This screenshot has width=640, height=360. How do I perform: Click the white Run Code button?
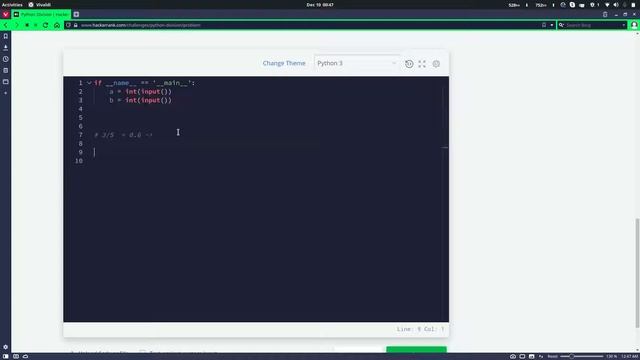358,349
